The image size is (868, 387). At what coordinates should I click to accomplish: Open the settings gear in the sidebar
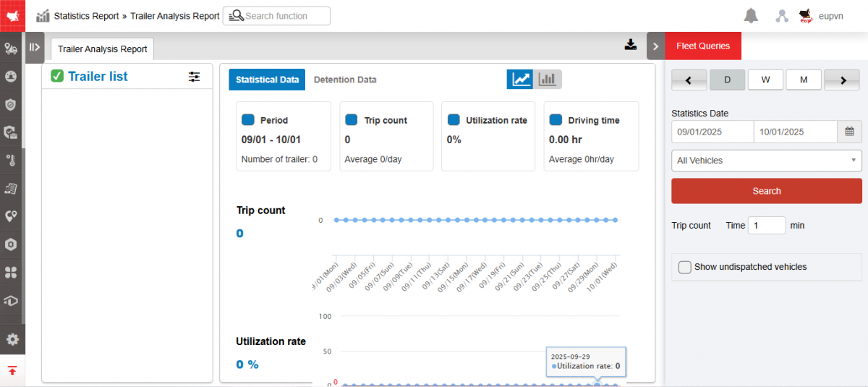tap(12, 339)
